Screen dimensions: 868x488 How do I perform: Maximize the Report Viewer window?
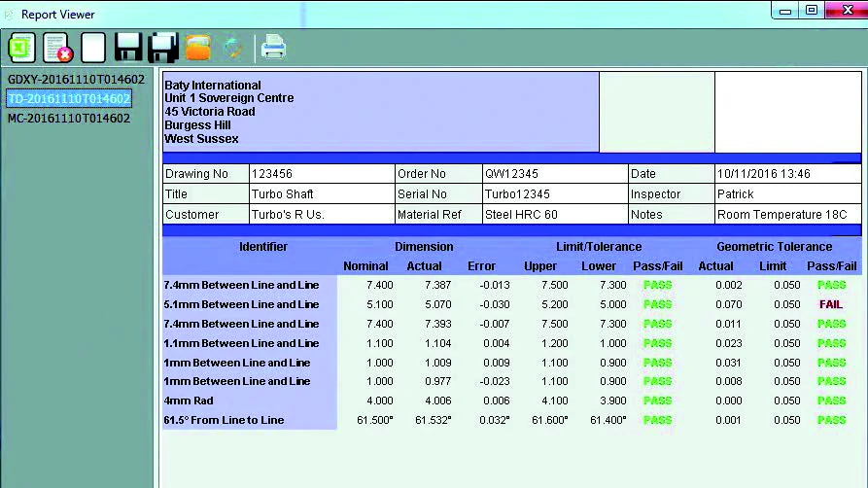pos(812,11)
